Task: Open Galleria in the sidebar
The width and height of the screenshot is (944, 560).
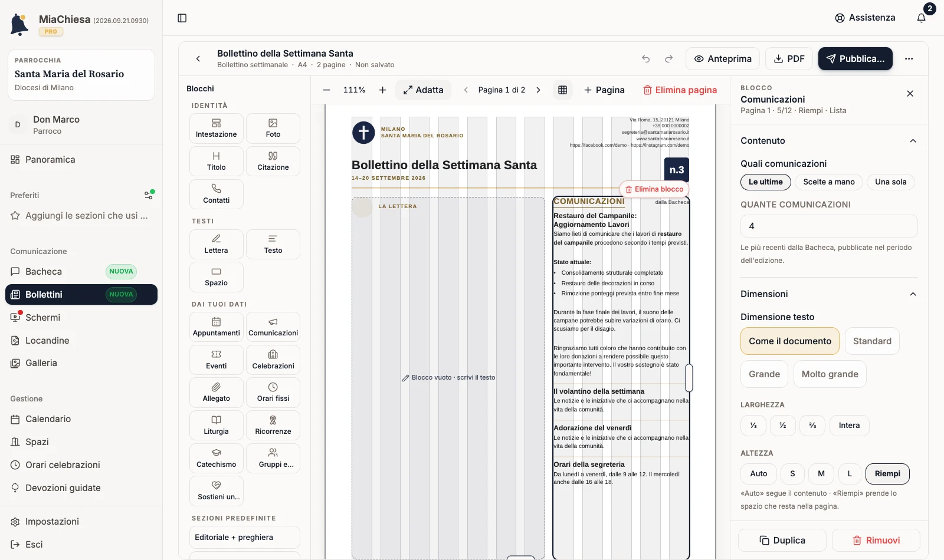Action: click(81, 363)
